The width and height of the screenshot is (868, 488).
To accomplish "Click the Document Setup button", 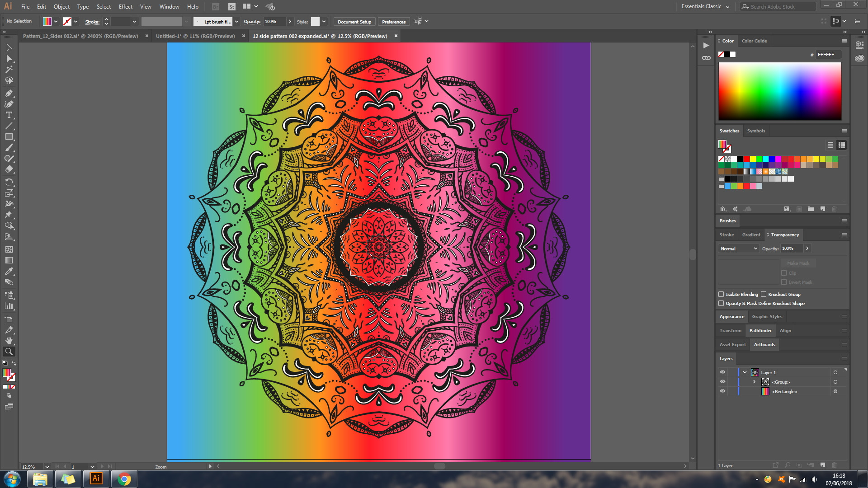I will (x=354, y=21).
